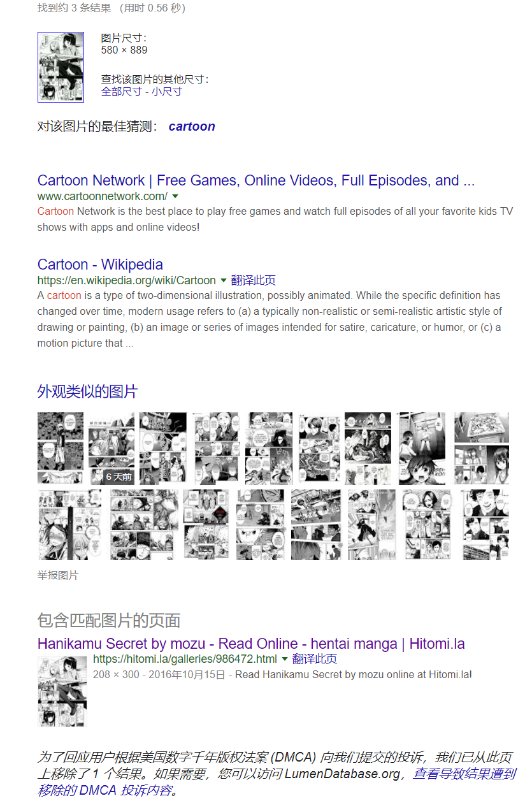Open the 外观类似的图片 heading link
Screen dimensions: 532x810
tap(87, 391)
